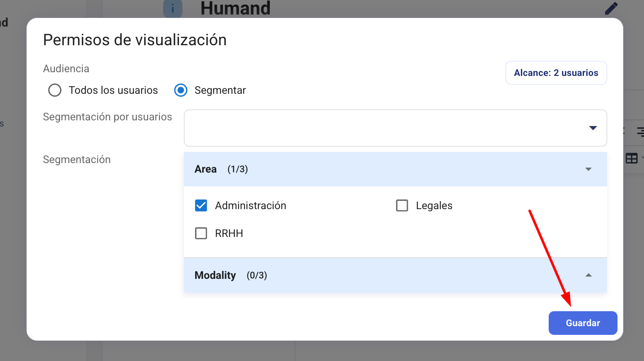644x361 pixels.
Task: Click the Administración label text
Action: (250, 205)
